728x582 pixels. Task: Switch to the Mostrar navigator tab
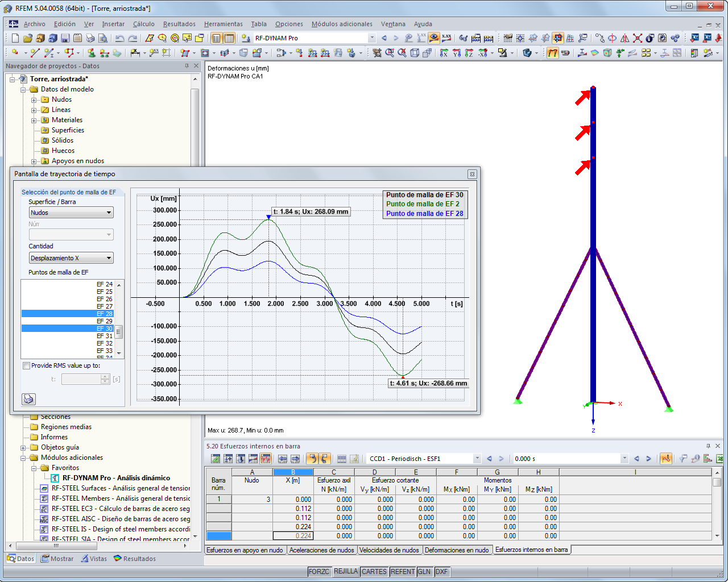(x=57, y=559)
